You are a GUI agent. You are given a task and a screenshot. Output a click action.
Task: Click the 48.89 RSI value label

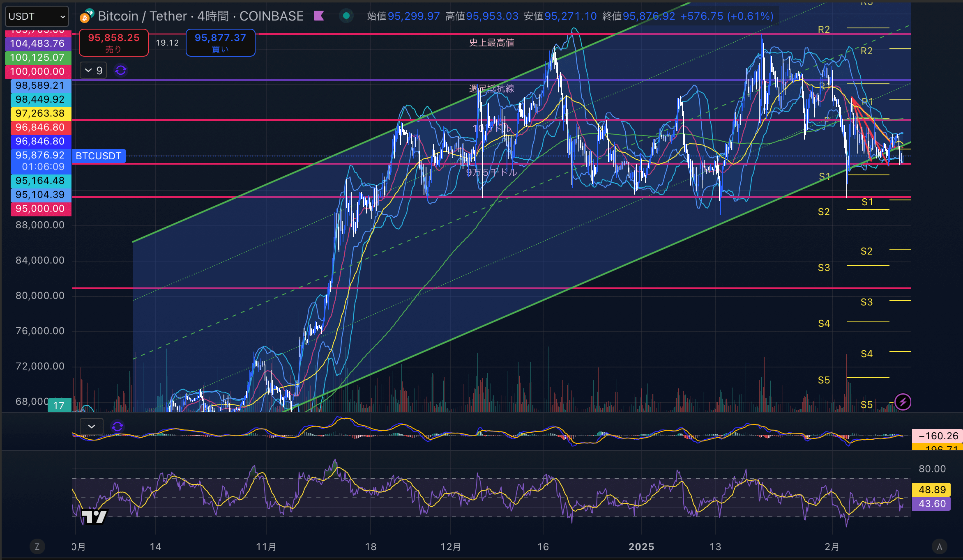[931, 489]
